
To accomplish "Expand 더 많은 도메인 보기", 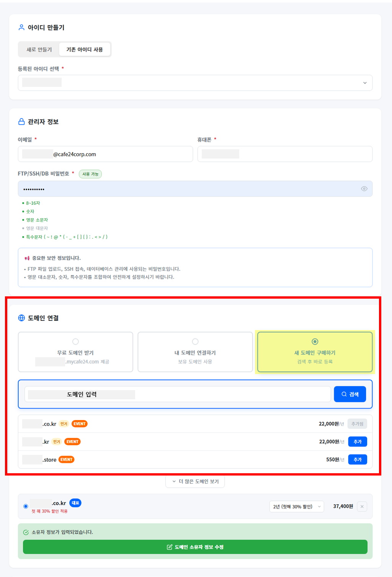I will tap(195, 481).
